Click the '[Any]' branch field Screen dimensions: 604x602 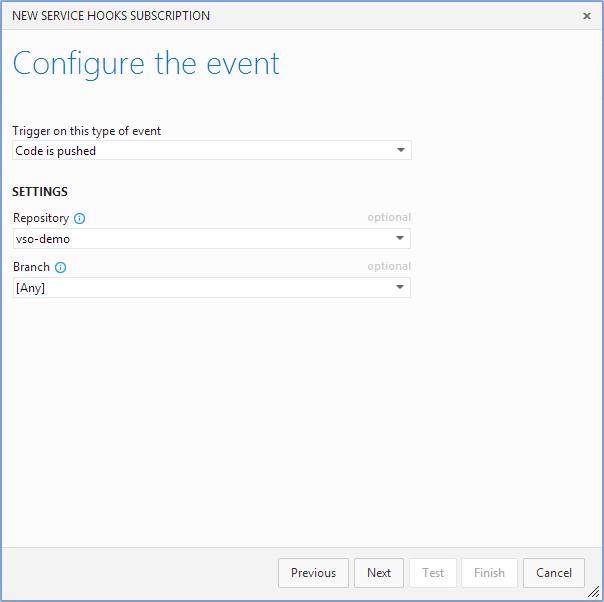tap(200, 288)
